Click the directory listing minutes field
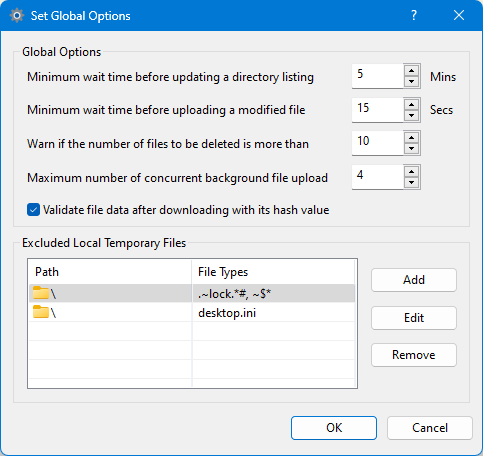This screenshot has height=456, width=483. (377, 76)
